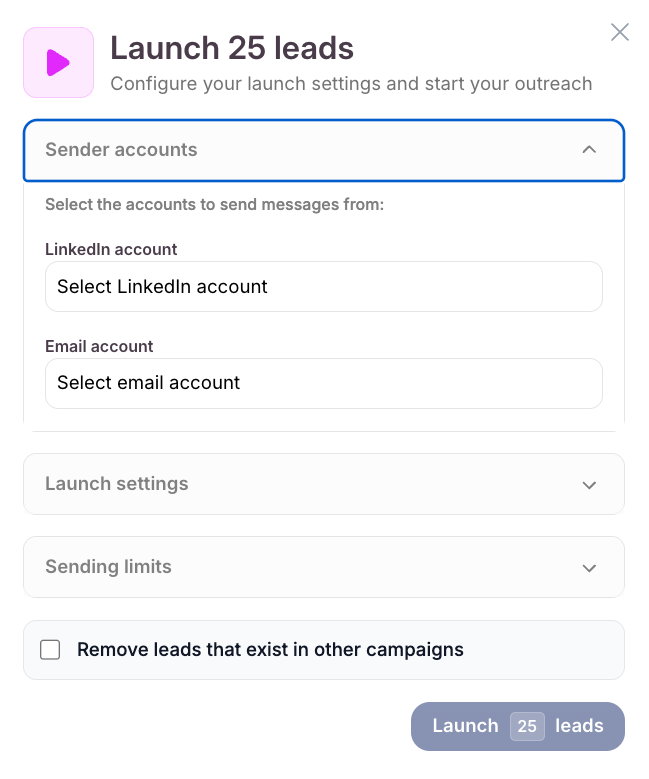This screenshot has height=779, width=649.
Task: Expand the Launch settings section
Action: [117, 484]
